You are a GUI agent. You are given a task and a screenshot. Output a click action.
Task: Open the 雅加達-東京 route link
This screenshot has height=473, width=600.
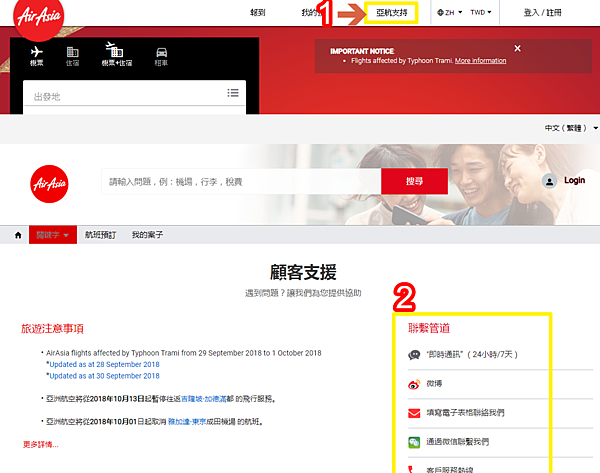coord(187,422)
